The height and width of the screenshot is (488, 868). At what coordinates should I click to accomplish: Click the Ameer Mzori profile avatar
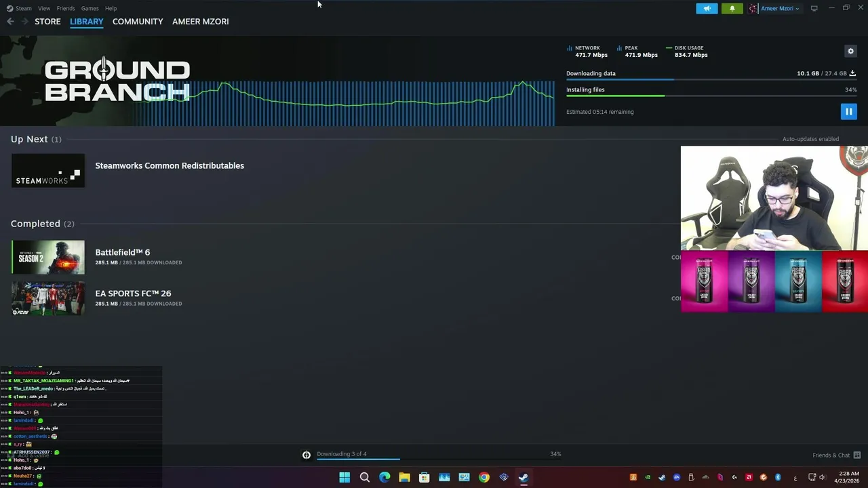(x=753, y=8)
